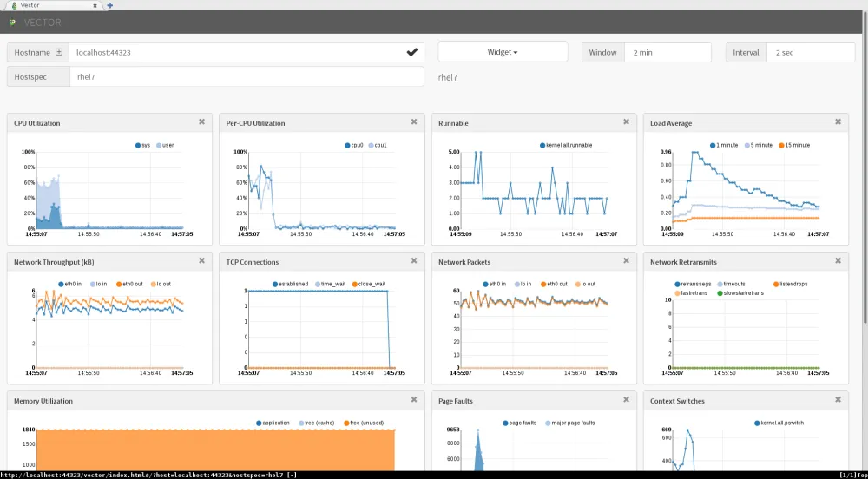The width and height of the screenshot is (868, 479).
Task: Click the plus icon beside Hostname label
Action: coord(59,52)
